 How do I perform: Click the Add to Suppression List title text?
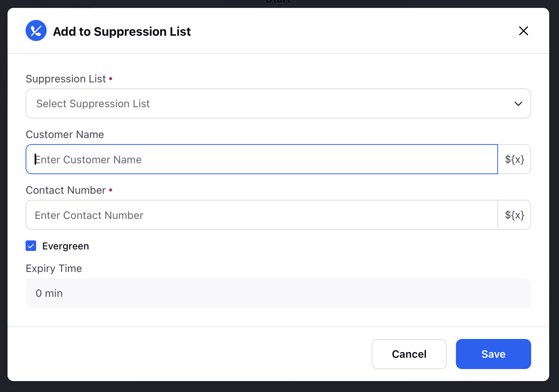pos(122,32)
